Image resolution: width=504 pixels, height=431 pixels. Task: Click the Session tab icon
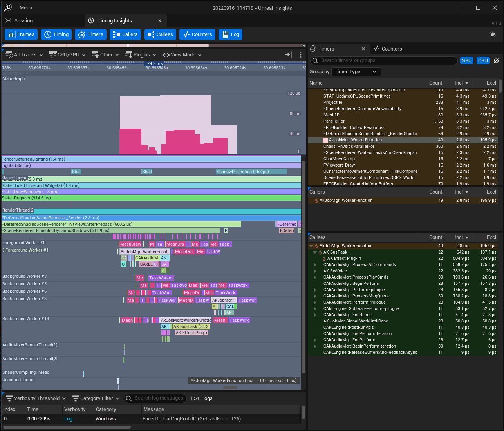tap(8, 20)
